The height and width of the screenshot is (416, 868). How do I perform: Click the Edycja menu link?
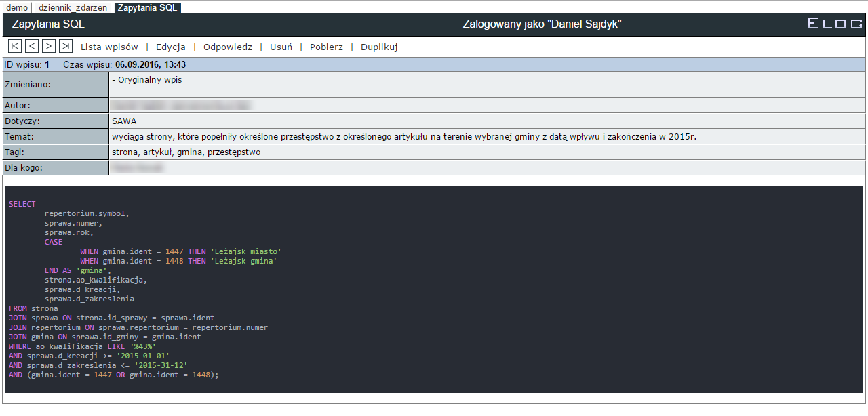click(x=171, y=47)
